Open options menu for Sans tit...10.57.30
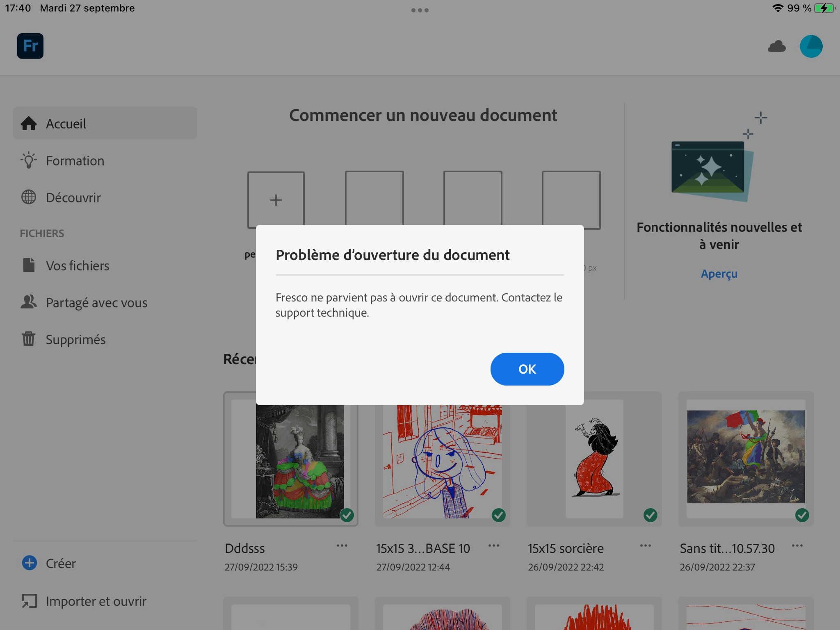This screenshot has width=840, height=630. pos(797,546)
